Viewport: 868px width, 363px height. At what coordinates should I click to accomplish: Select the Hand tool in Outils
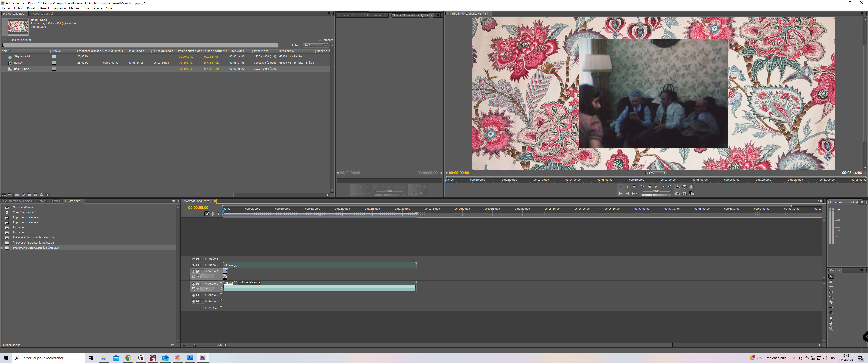(x=831, y=324)
